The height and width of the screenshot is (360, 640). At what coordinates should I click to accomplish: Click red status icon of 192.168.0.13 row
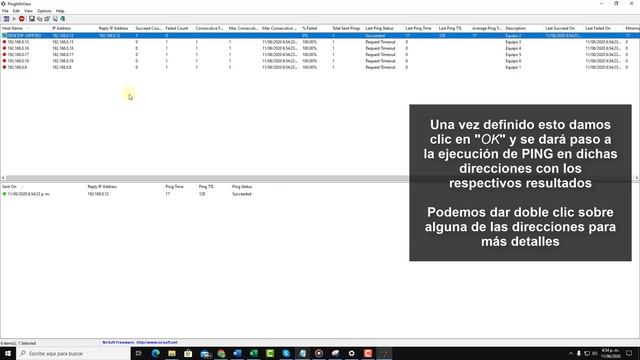(4, 42)
